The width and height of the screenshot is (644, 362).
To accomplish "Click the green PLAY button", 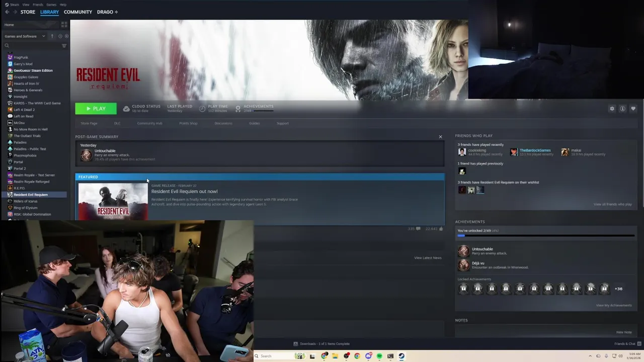I will pos(96,109).
